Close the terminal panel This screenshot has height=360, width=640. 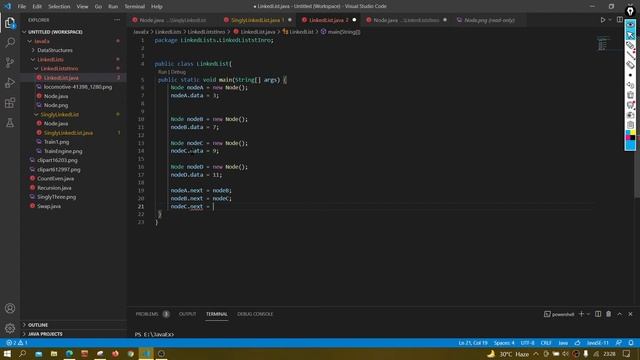pyautogui.click(x=630, y=314)
